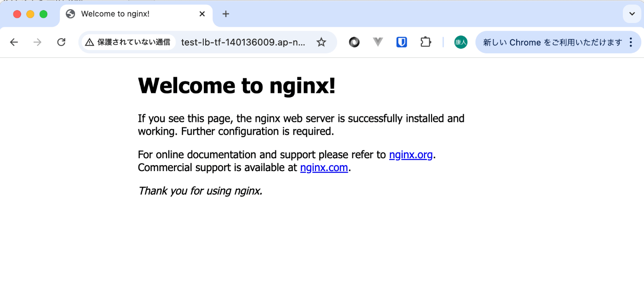Reload the nginx page
Screen dimensions: 644x287
pos(61,42)
